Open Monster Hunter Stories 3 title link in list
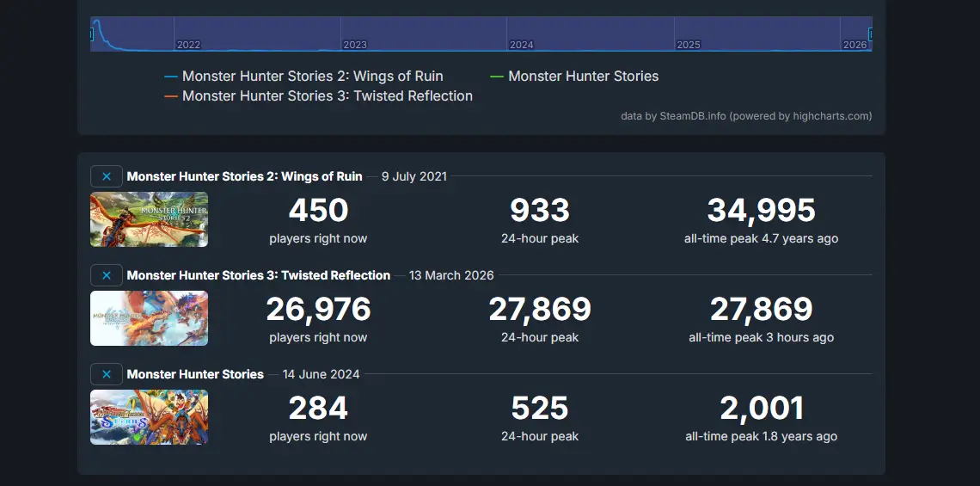The width and height of the screenshot is (980, 486). pyautogui.click(x=258, y=275)
